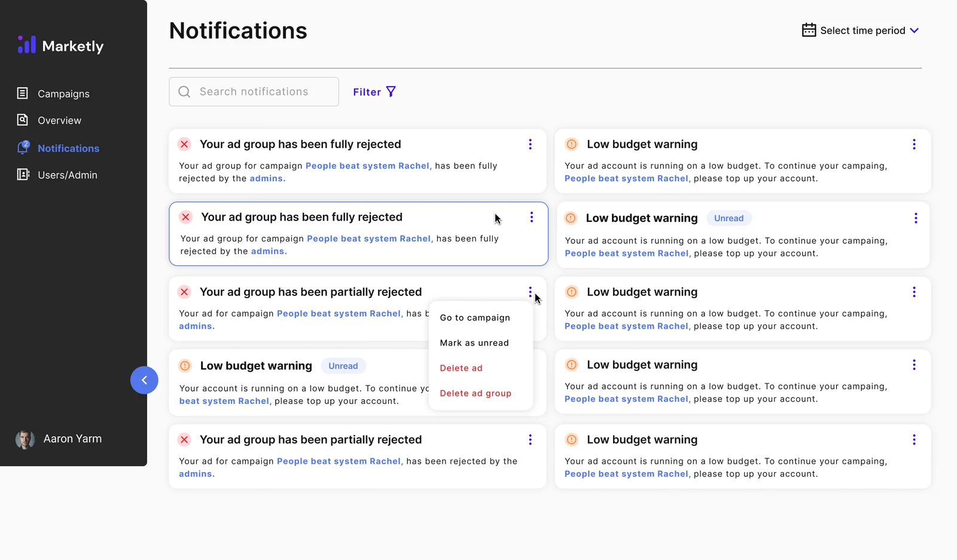Click the red X icon on highlighted rejected card
Viewport: 957px width, 560px height.
pyautogui.click(x=185, y=217)
